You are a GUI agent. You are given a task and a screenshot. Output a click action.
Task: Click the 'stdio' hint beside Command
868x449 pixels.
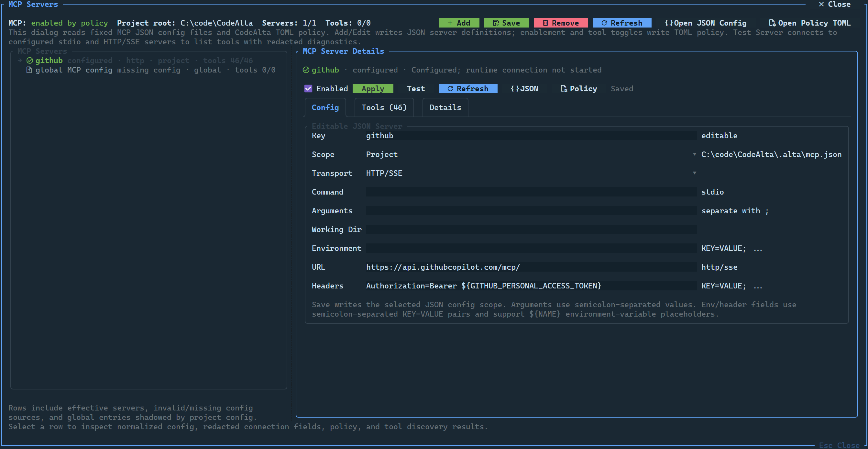point(712,192)
